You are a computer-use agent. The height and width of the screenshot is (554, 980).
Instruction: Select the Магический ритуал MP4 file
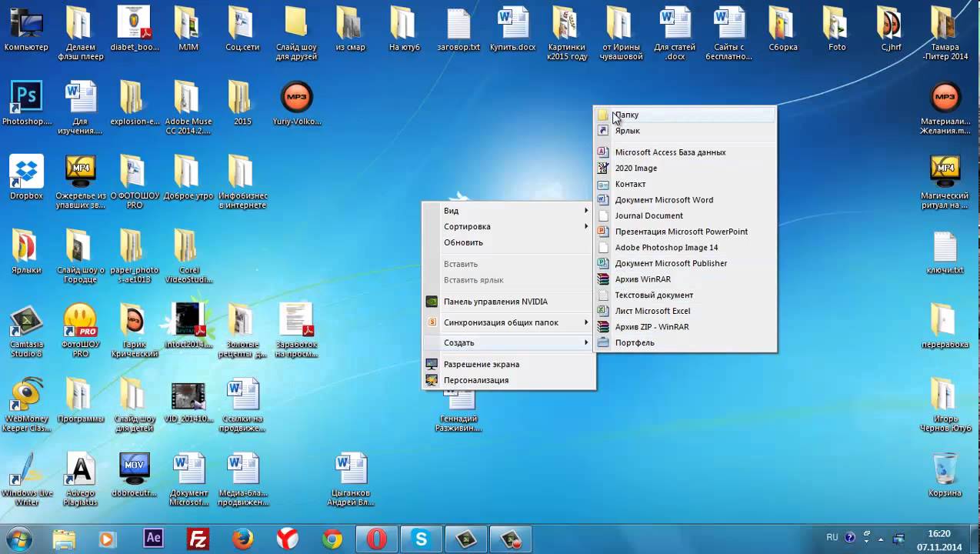(x=945, y=182)
